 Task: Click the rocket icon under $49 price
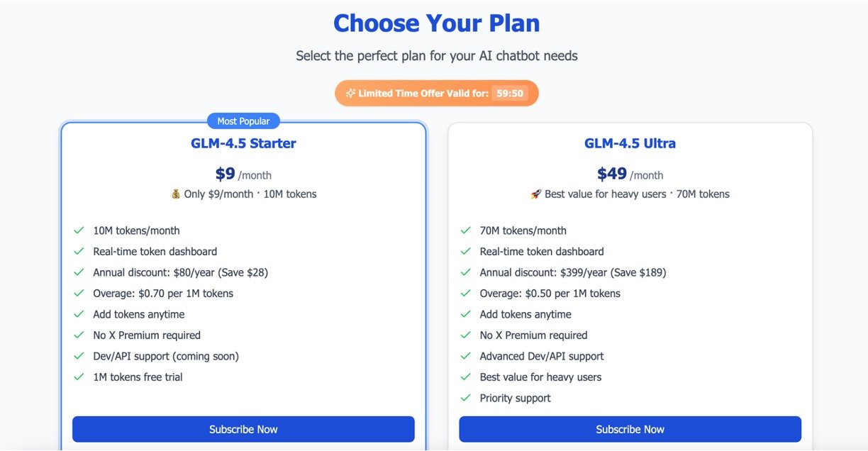tap(536, 194)
